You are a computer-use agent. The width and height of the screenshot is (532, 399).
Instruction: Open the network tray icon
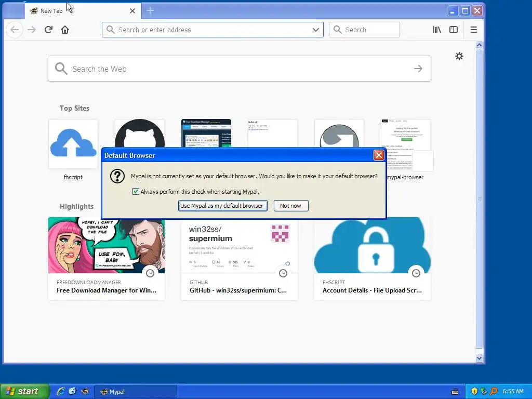484,391
